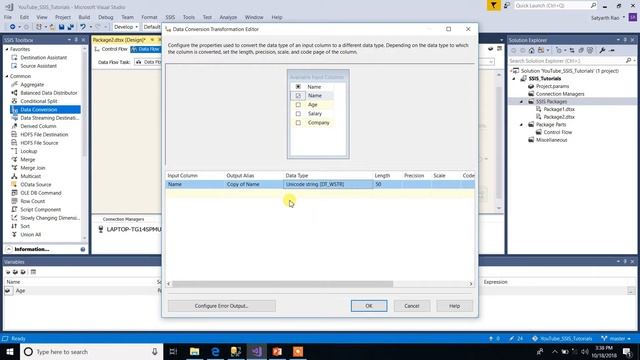Select the Conditional Split toolbox item
The width and height of the screenshot is (640, 360).
coord(39,101)
